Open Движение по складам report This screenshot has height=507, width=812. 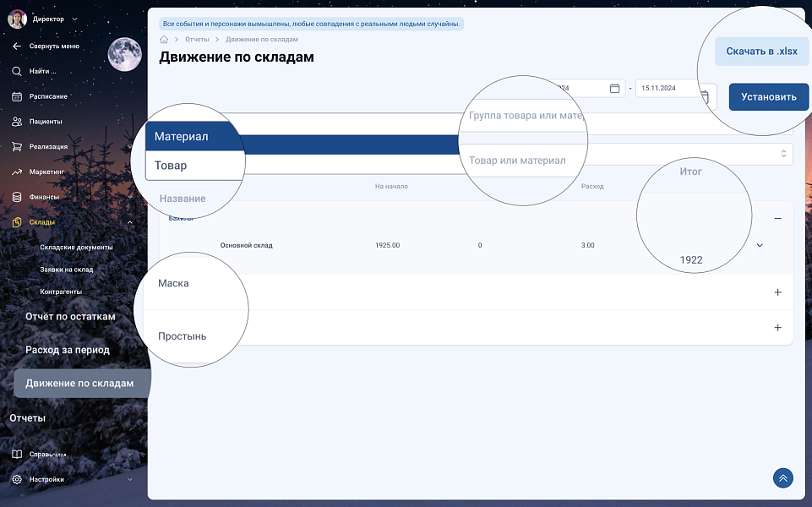[x=79, y=383]
